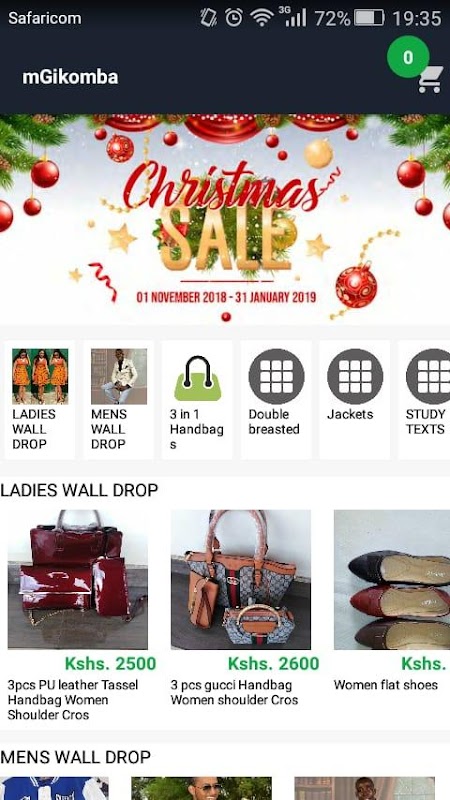Open the 3pcs PU leather Tassel Handbag title
The width and height of the screenshot is (450, 800).
coord(73,700)
